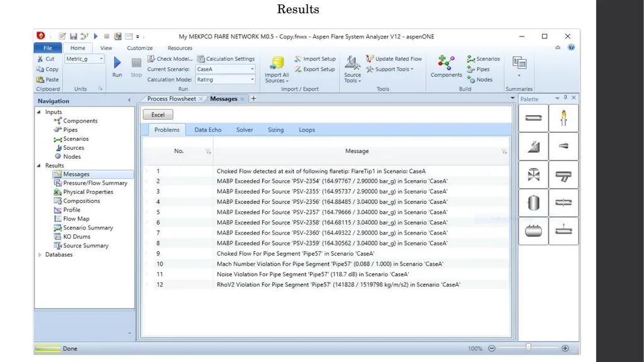Open Calculation Settings
Screen dimensions: 644x362
226,59
